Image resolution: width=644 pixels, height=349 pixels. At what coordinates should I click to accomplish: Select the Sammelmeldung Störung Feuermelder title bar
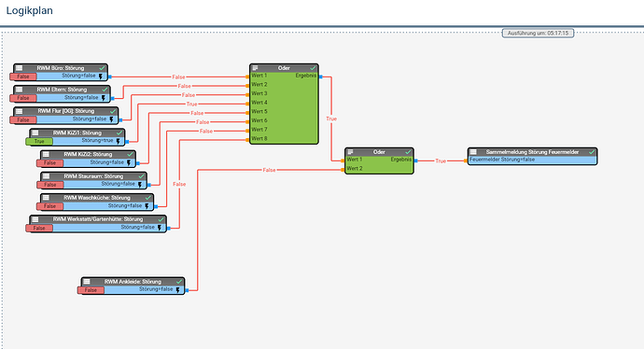pos(533,152)
